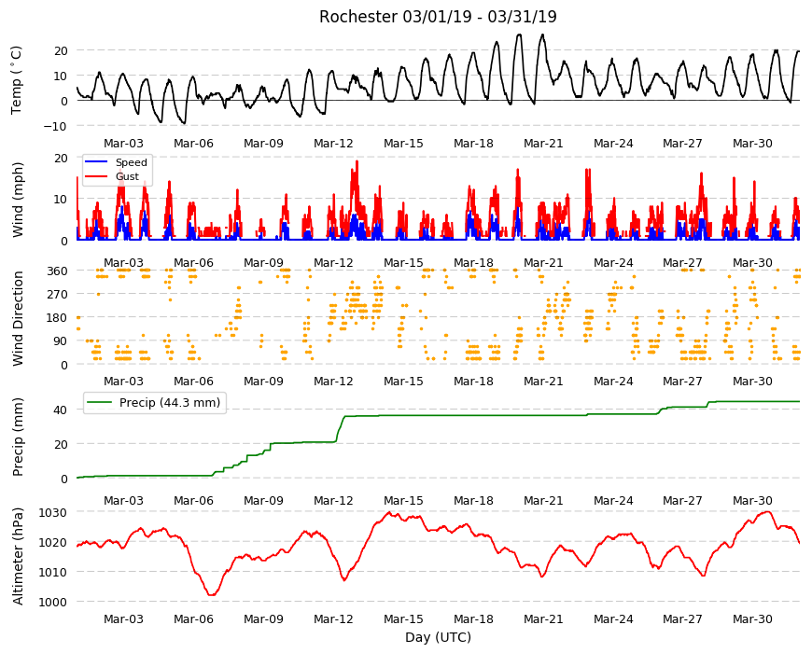Click the Precip (mm) y-axis label
This screenshot has height=653, width=812.
click(18, 438)
